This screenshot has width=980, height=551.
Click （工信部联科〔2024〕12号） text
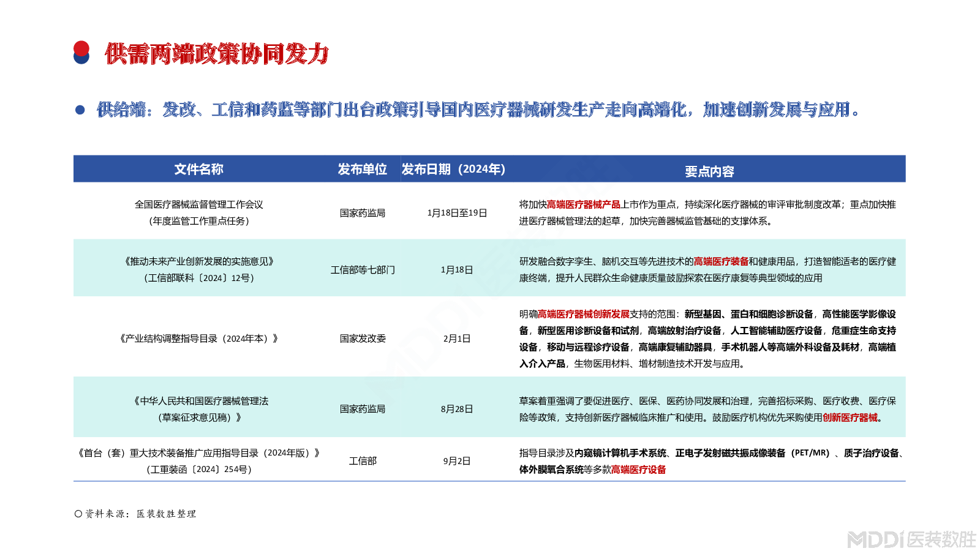pyautogui.click(x=199, y=278)
